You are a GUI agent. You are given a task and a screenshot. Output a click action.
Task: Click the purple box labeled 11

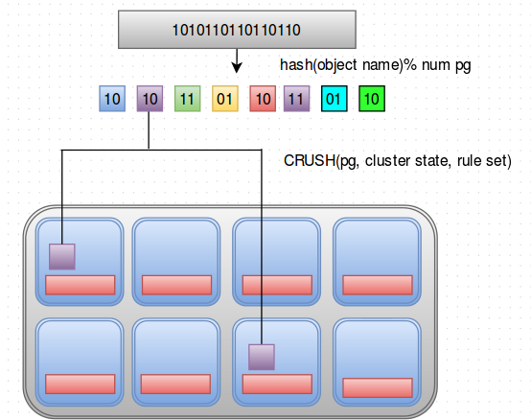296,99
